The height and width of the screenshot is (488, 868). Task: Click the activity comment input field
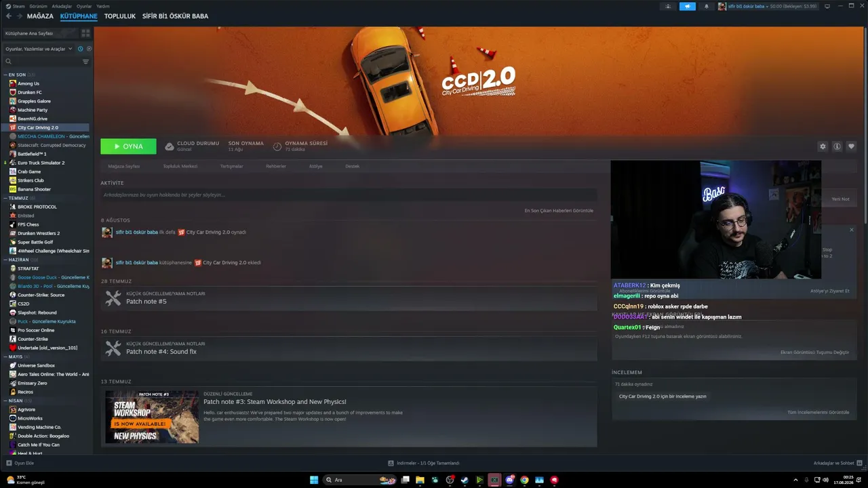tap(349, 195)
